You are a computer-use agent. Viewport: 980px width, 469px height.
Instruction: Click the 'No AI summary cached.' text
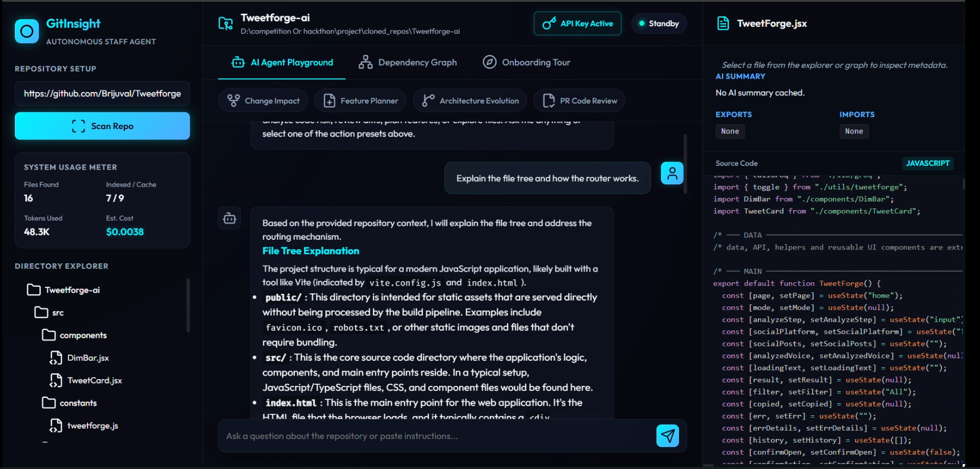click(760, 93)
